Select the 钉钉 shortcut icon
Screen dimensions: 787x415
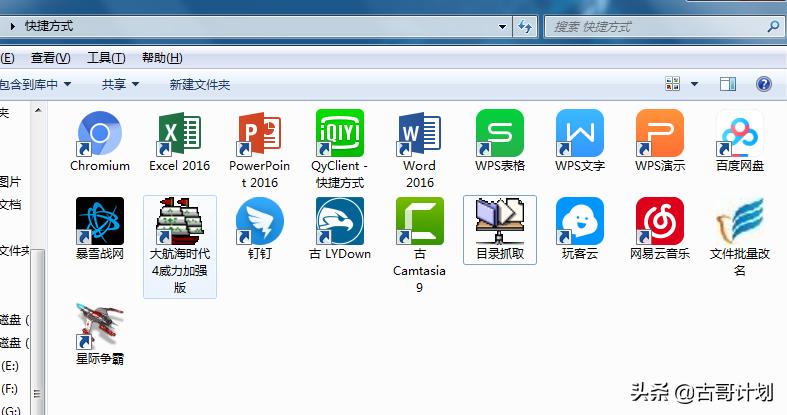tap(259, 221)
